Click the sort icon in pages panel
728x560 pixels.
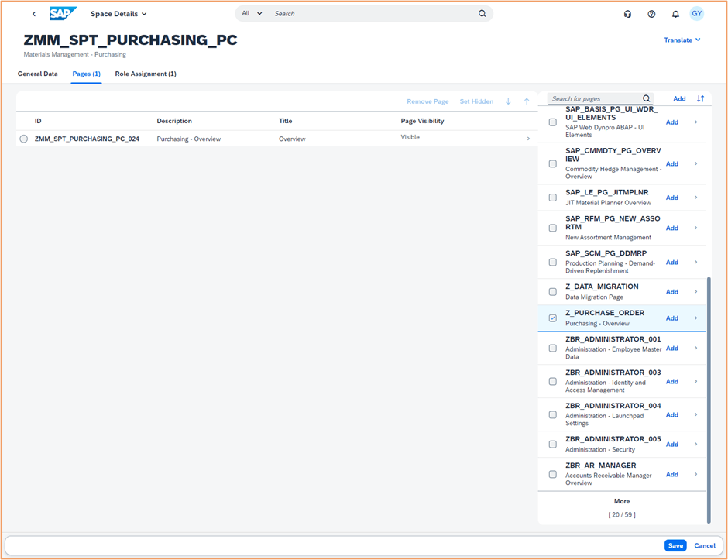click(700, 98)
